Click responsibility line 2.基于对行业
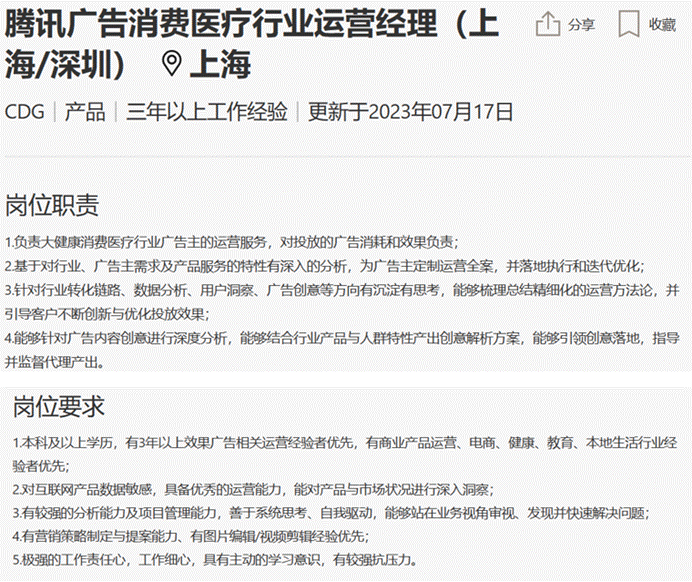692x582 pixels. (325, 266)
